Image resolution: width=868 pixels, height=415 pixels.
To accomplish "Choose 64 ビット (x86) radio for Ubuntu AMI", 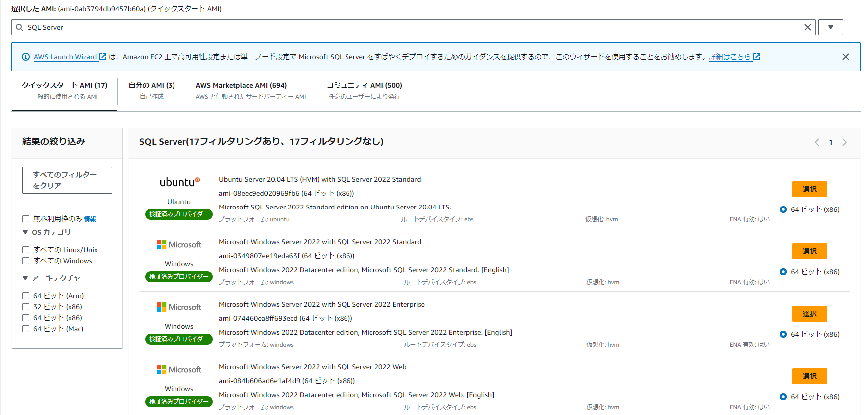I will [x=783, y=209].
